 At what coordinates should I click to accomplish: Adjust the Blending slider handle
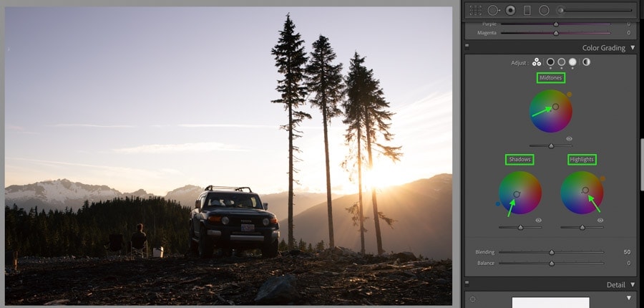[552, 252]
